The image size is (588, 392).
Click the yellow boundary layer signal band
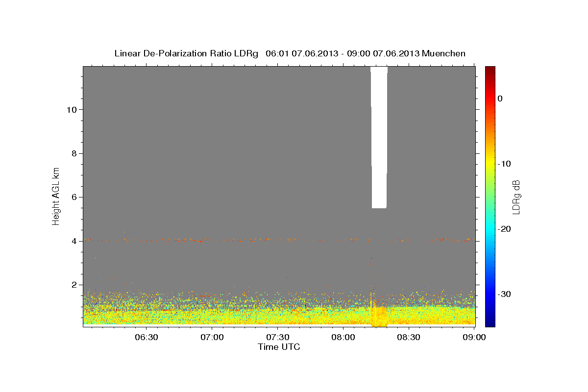coord(279,315)
